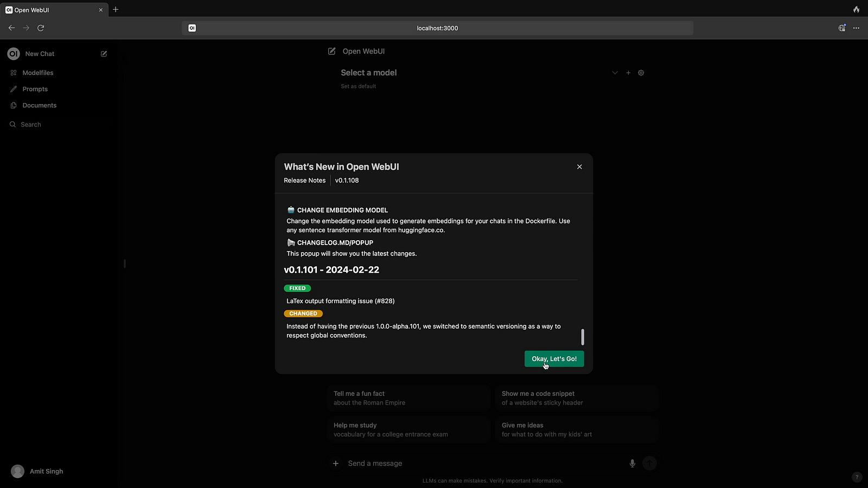Add another model with the plus icon
The height and width of the screenshot is (488, 868).
point(628,73)
